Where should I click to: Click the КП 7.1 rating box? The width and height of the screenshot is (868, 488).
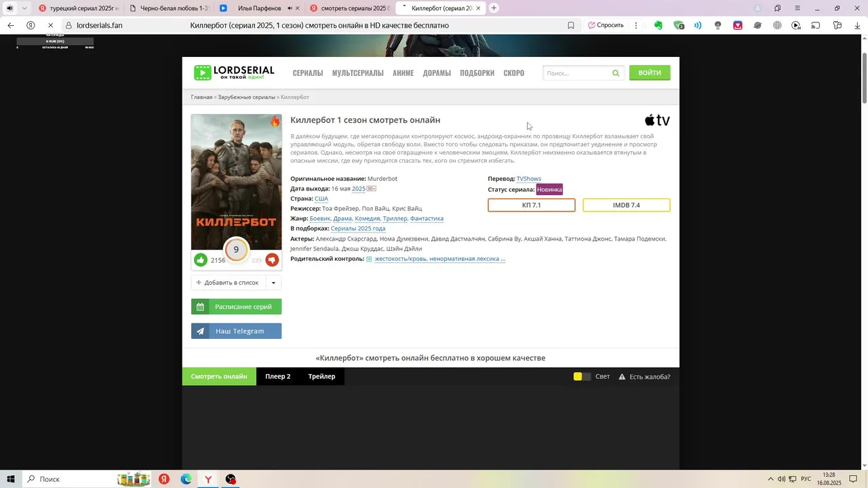click(x=532, y=205)
